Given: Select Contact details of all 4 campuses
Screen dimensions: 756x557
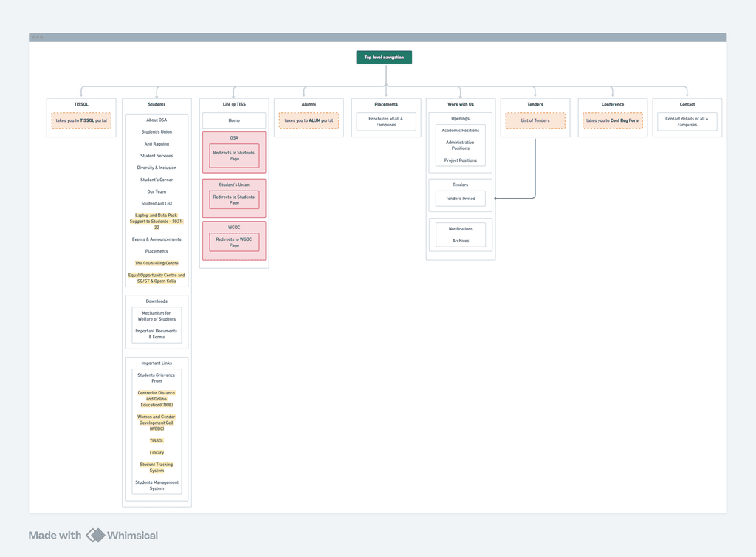Looking at the screenshot, I should click(687, 122).
